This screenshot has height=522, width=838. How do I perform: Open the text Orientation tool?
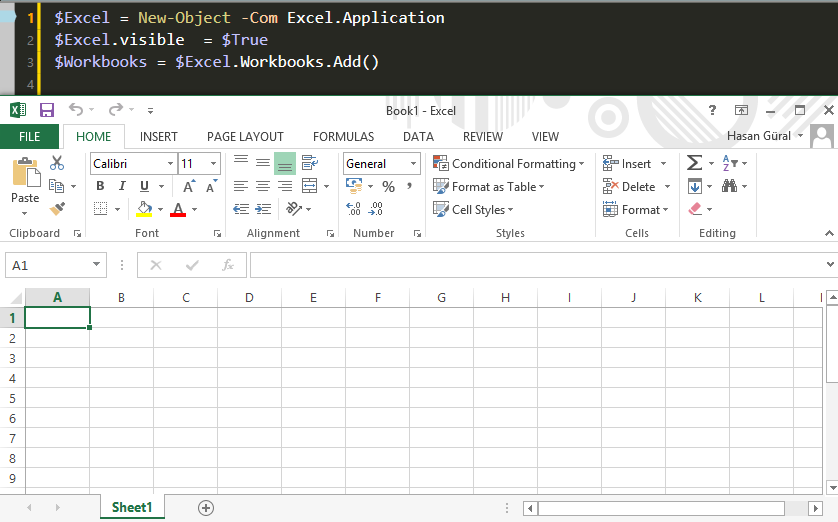[294, 208]
